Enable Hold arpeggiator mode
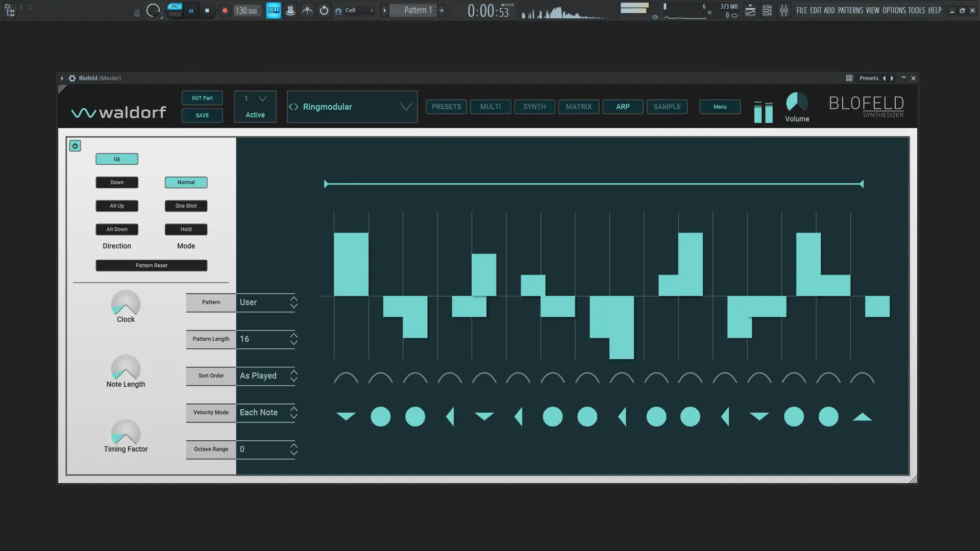The width and height of the screenshot is (980, 551). 186,229
